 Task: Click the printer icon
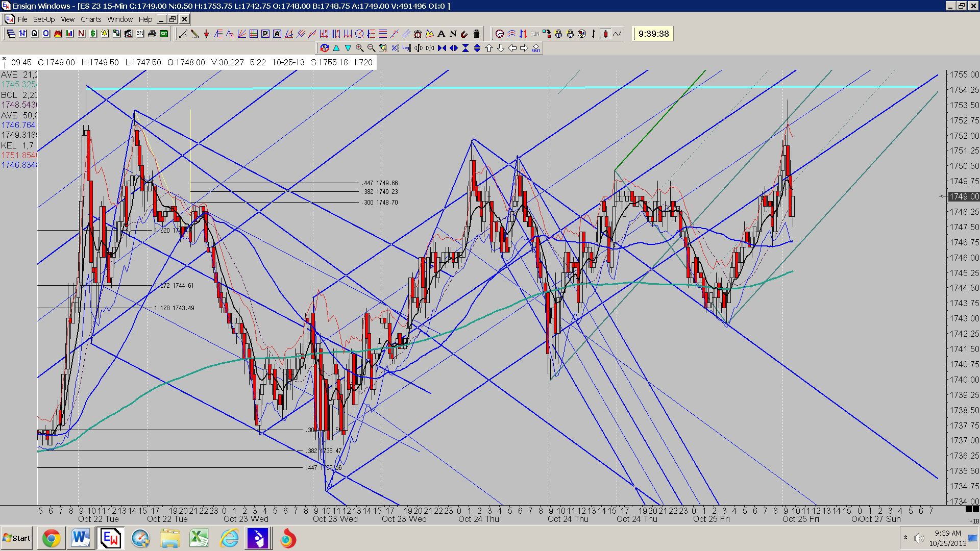click(152, 34)
